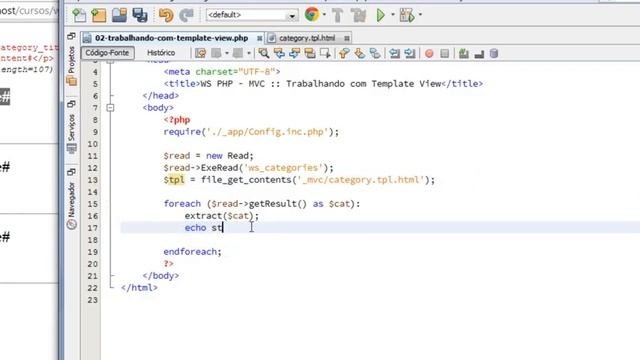The height and width of the screenshot is (360, 640).
Task: Stop macro recording square icon
Action: click(x=445, y=53)
